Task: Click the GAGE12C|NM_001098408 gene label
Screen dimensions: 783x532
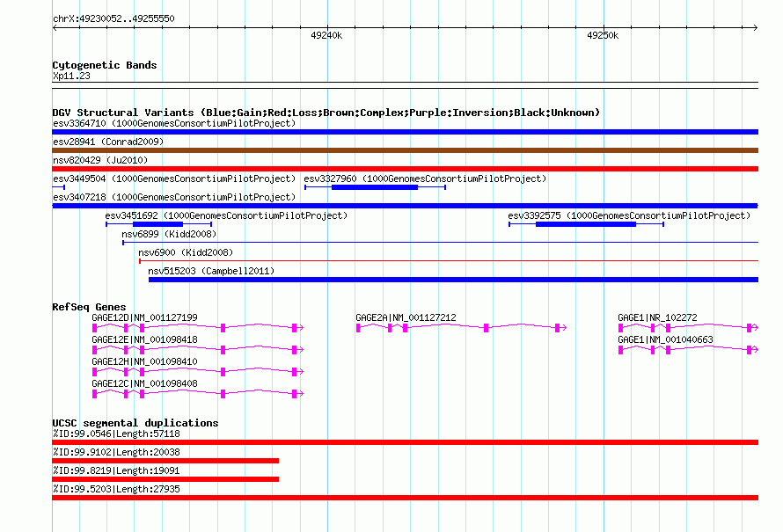Action: tap(145, 383)
